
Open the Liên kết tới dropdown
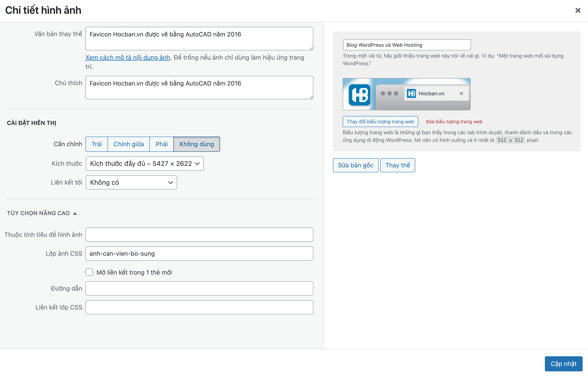(131, 182)
